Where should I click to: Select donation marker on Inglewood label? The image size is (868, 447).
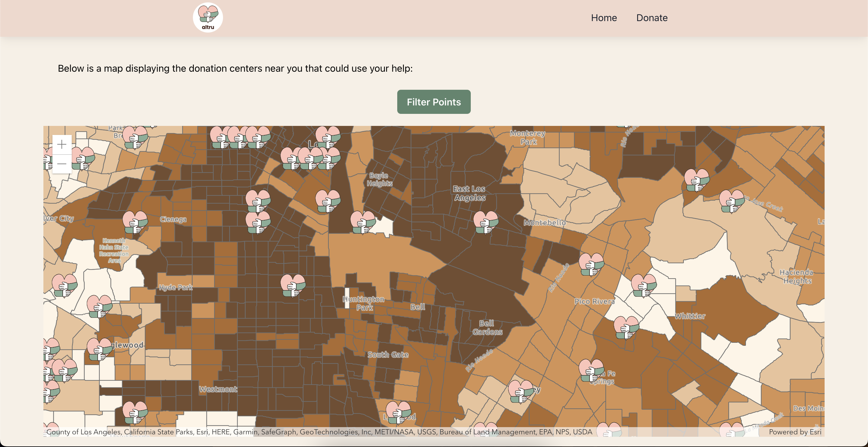pos(99,349)
